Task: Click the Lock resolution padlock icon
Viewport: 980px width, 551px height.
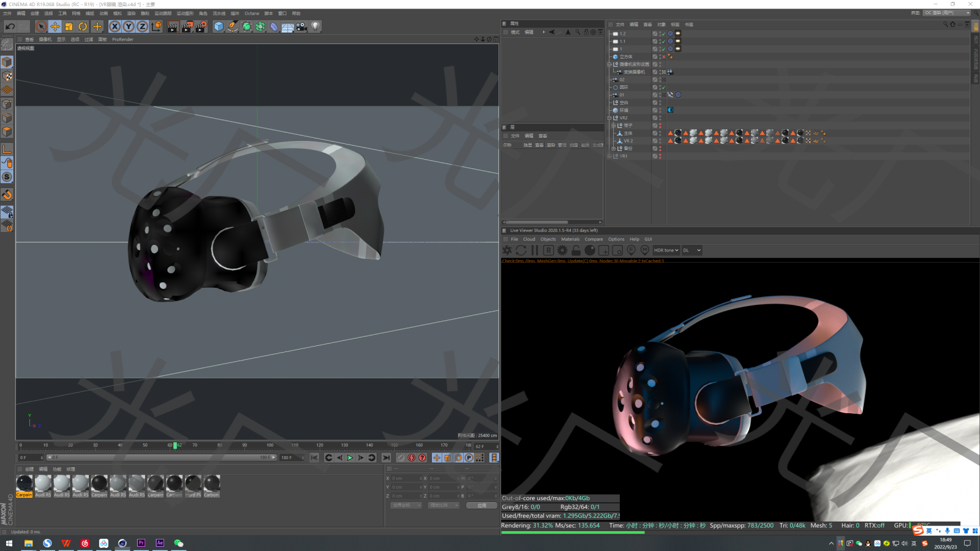Action: coord(576,250)
